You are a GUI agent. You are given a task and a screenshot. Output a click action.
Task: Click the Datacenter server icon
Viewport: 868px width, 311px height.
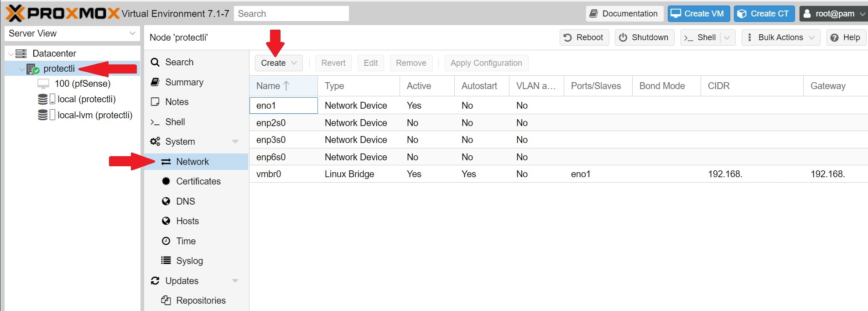click(x=21, y=53)
